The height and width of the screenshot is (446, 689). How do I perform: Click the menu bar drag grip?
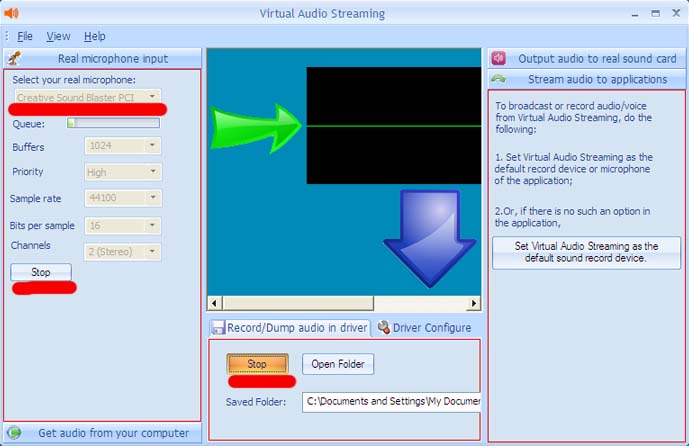(x=7, y=36)
